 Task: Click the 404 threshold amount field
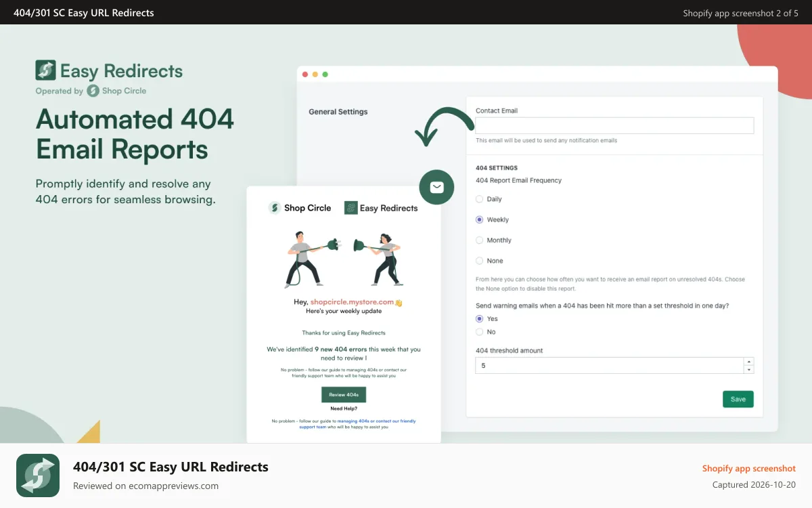pyautogui.click(x=609, y=366)
